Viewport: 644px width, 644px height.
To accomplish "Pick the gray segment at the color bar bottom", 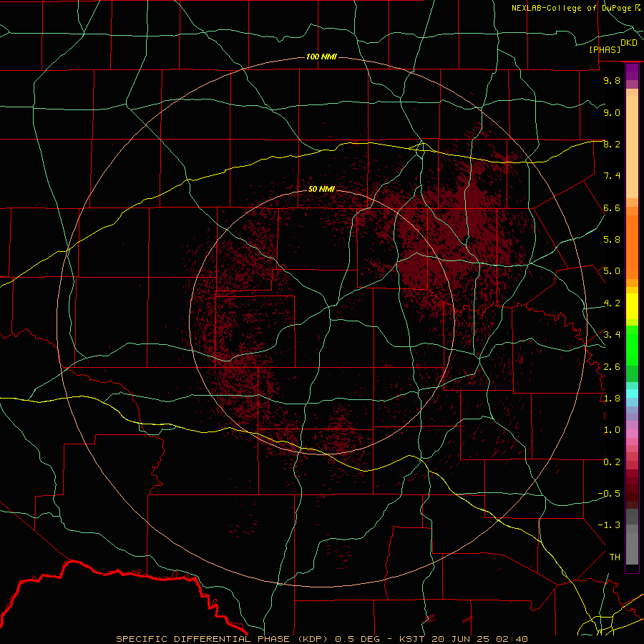I will [632, 548].
